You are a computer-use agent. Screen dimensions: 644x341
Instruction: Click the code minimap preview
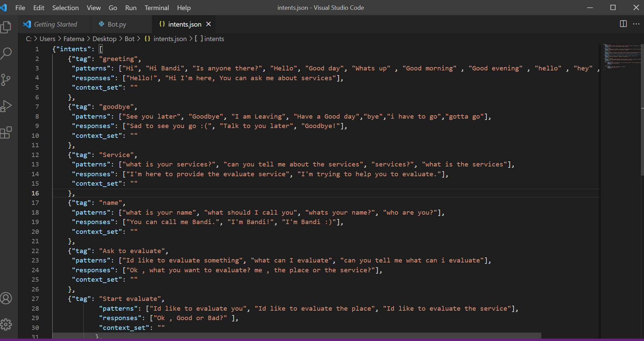pyautogui.click(x=621, y=57)
